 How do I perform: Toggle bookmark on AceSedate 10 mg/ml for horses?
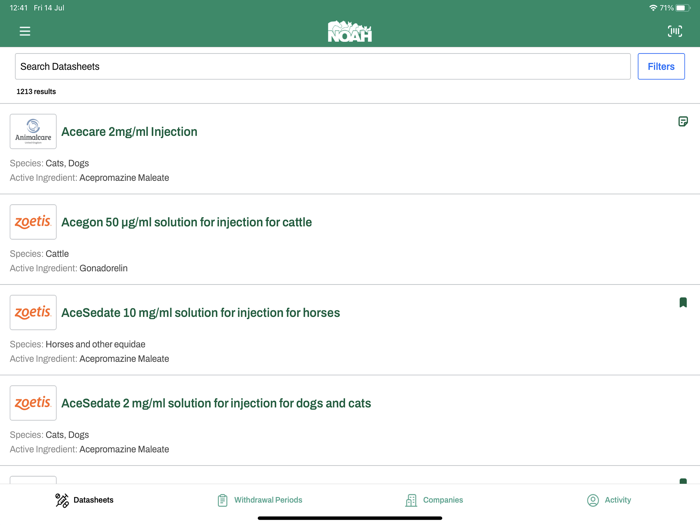[x=683, y=303]
